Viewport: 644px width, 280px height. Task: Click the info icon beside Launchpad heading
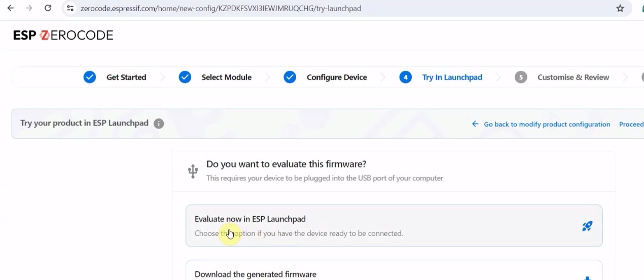coord(159,124)
